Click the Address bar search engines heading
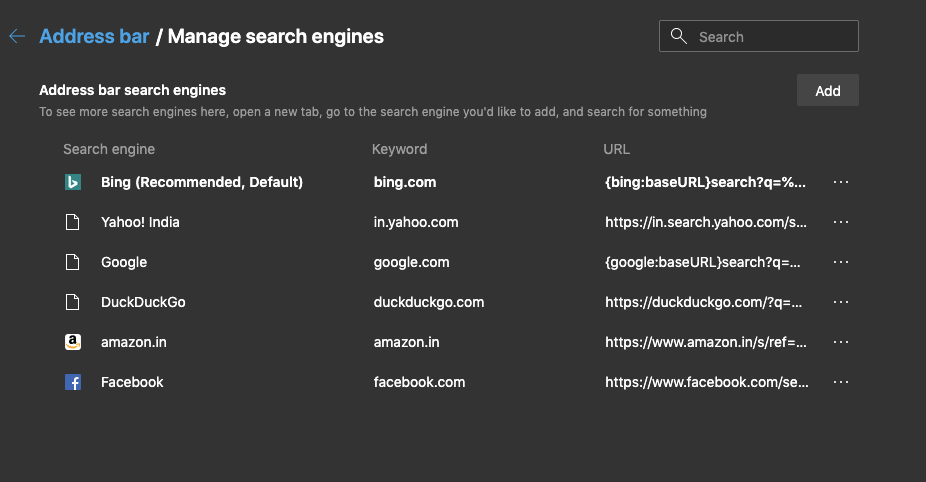Image resolution: width=926 pixels, height=482 pixels. point(132,90)
